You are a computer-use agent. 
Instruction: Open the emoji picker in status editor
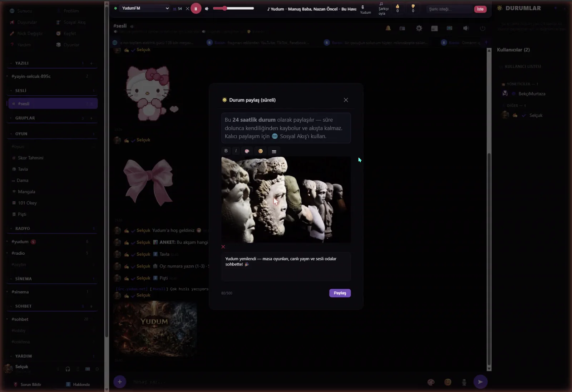click(261, 151)
